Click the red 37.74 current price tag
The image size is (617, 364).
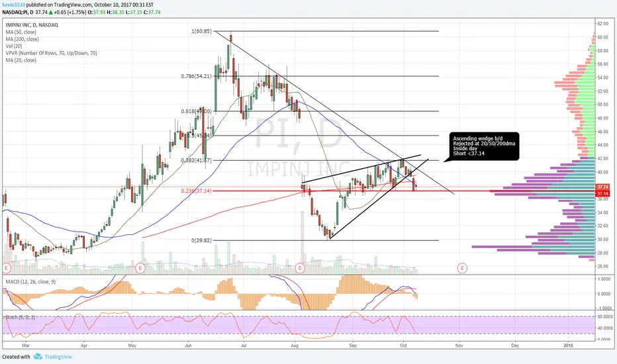click(602, 187)
